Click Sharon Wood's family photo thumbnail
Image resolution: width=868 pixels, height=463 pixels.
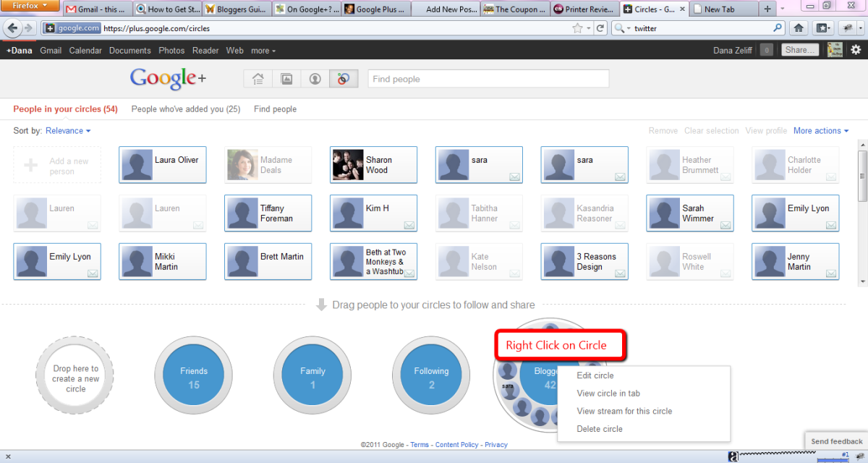click(348, 165)
